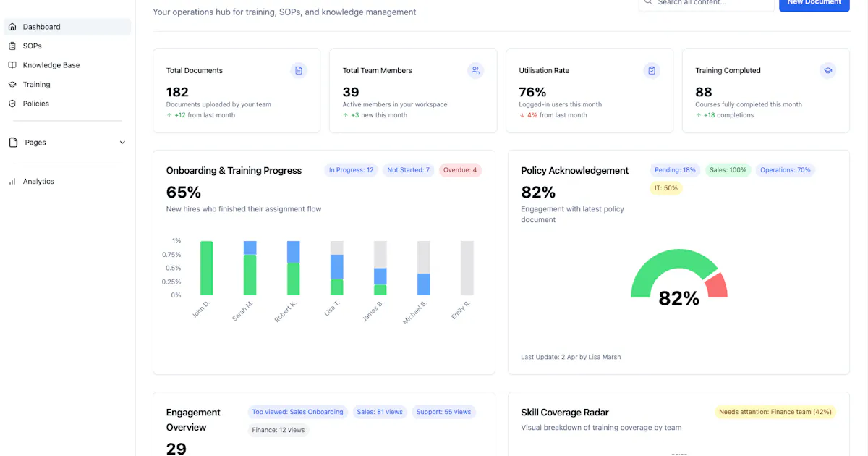868x456 pixels.
Task: Click Michael S.'s blue bar
Action: [424, 284]
